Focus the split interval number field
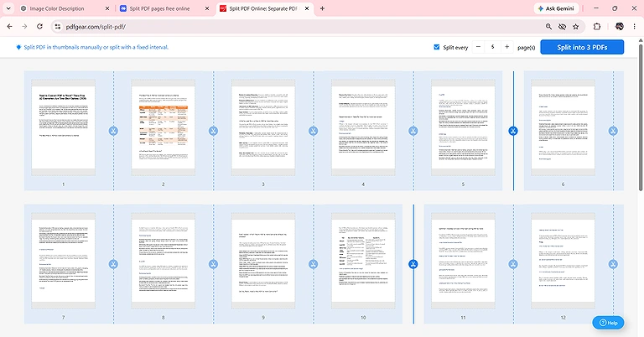This screenshot has width=644, height=337. pyautogui.click(x=492, y=47)
